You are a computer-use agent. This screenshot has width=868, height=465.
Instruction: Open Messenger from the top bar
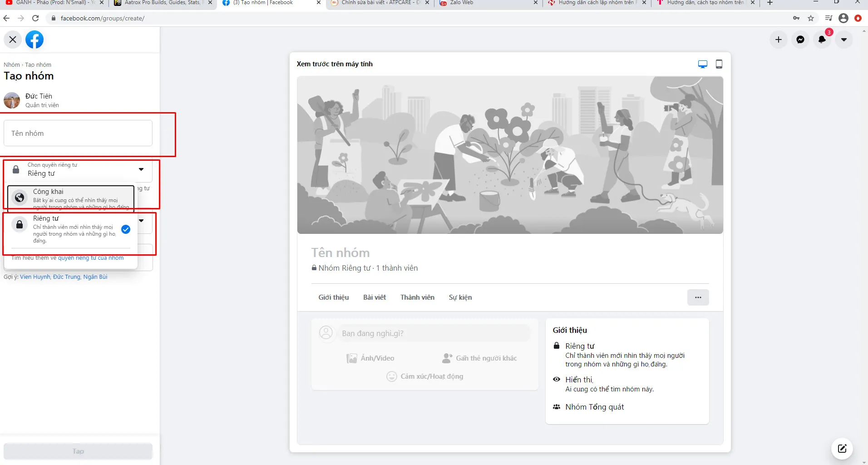tap(800, 40)
